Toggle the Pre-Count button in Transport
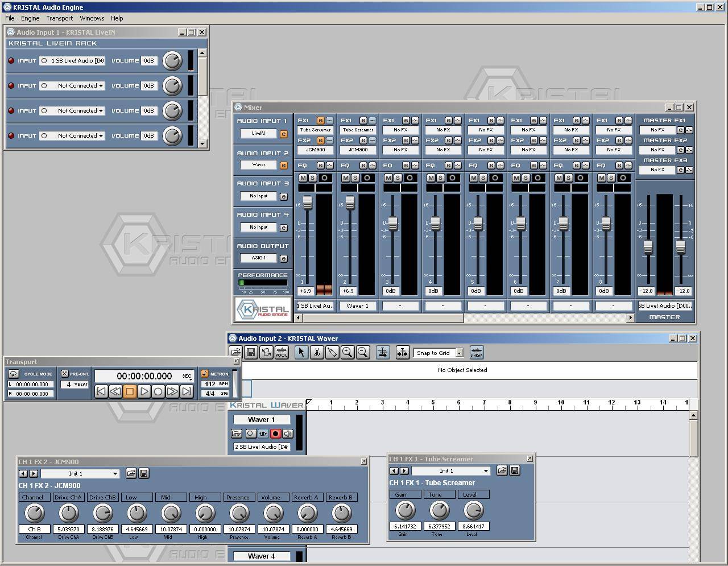 point(65,374)
